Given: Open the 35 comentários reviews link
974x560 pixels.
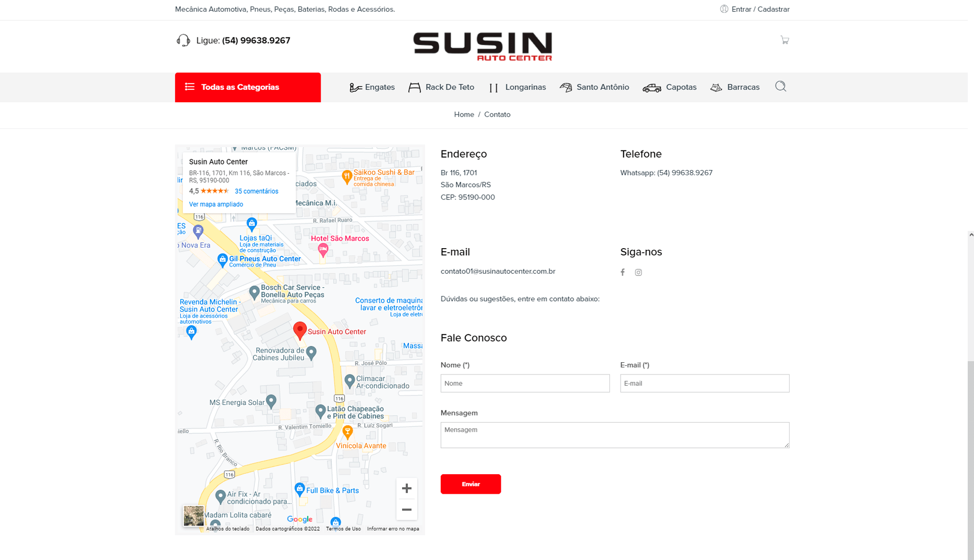Looking at the screenshot, I should point(256,191).
